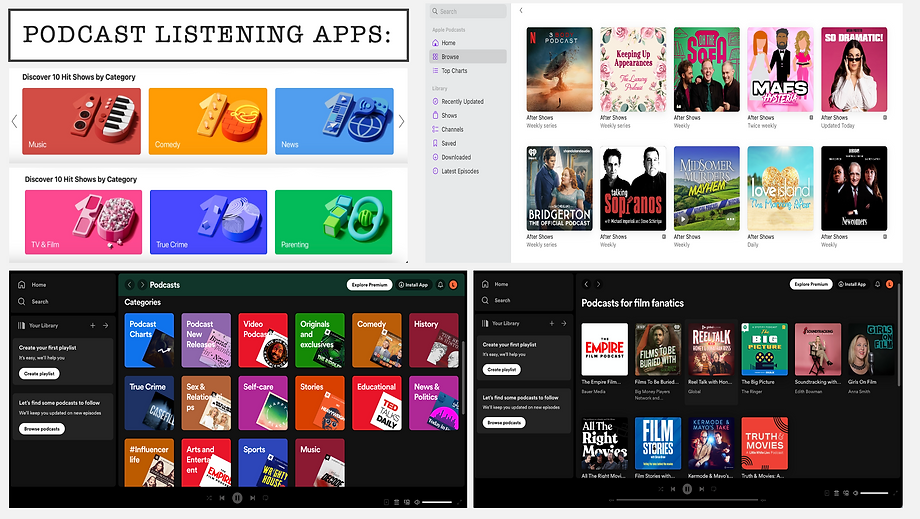
Task: Open more options on Midsomer Murders artwork
Action: 730,219
